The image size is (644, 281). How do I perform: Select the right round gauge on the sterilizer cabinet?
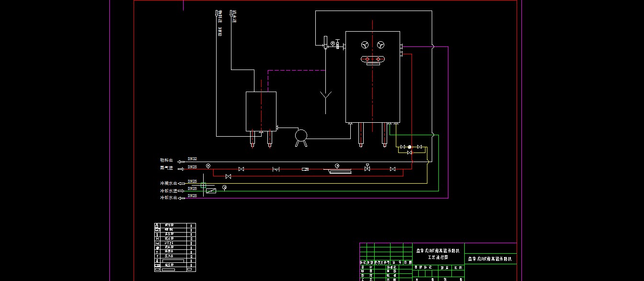(x=381, y=45)
